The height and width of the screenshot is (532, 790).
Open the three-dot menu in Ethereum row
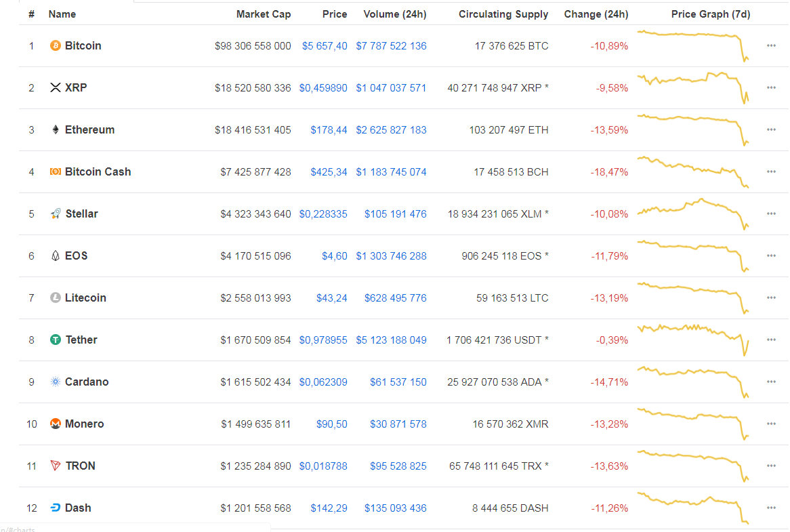pos(771,129)
